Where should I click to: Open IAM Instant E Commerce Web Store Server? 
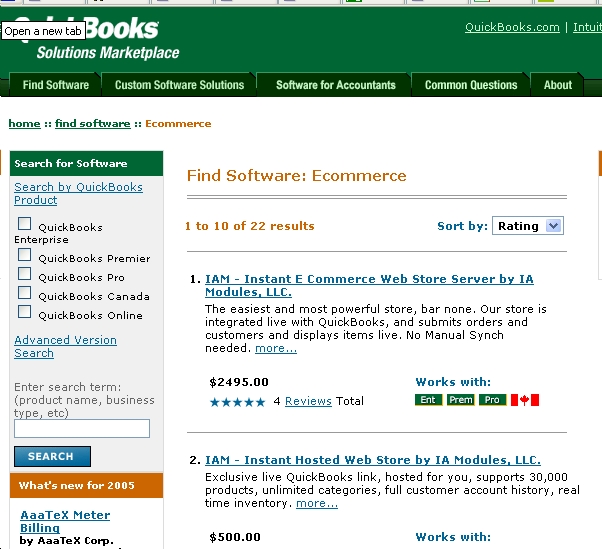[369, 285]
